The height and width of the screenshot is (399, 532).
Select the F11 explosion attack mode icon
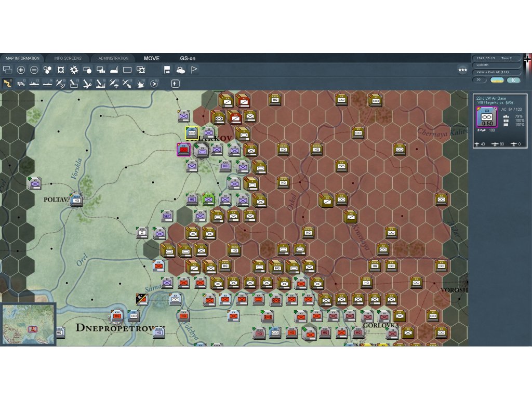pyautogui.click(x=140, y=83)
